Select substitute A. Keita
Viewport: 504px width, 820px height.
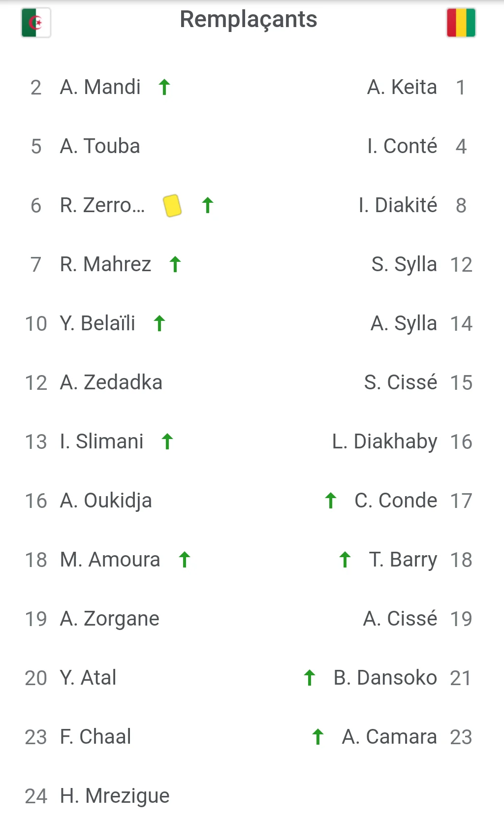tap(402, 87)
